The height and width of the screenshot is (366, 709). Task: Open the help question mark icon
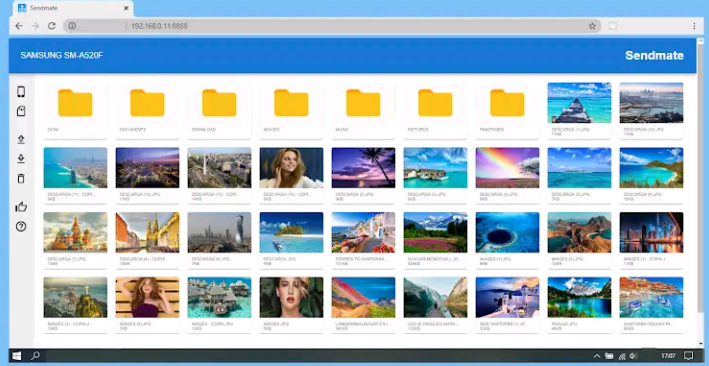click(21, 227)
